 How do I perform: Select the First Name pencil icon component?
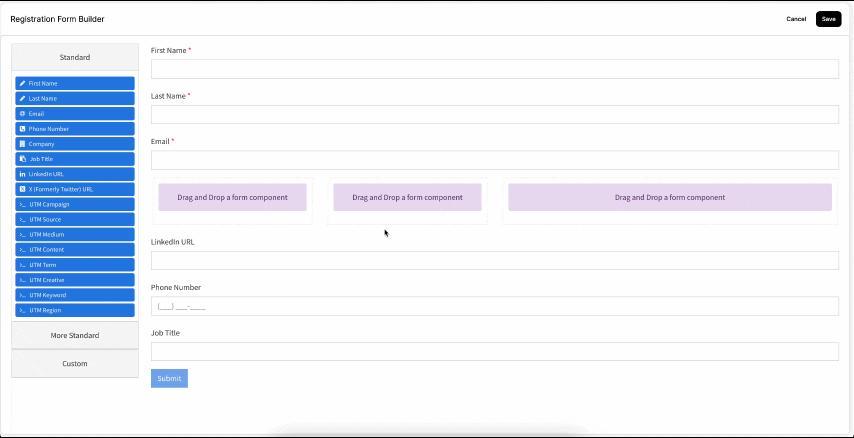point(74,84)
